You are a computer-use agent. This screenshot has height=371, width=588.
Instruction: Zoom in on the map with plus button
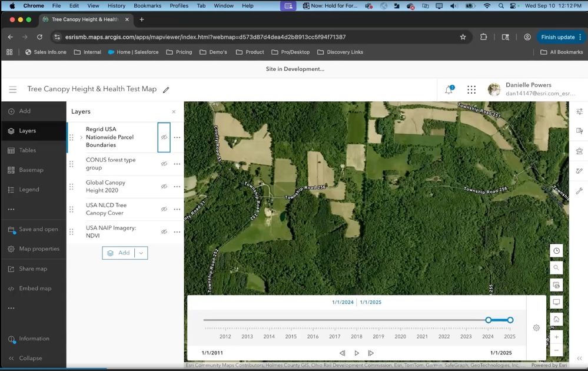556,337
